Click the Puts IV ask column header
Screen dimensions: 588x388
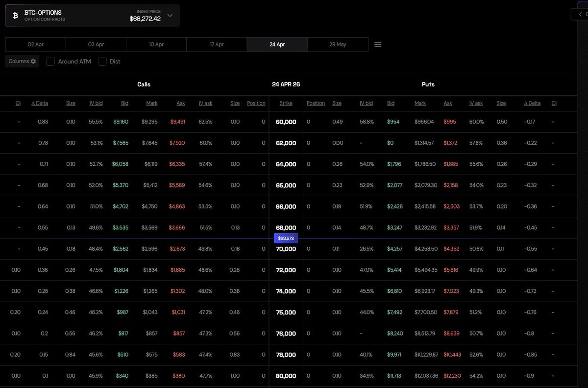(x=476, y=103)
